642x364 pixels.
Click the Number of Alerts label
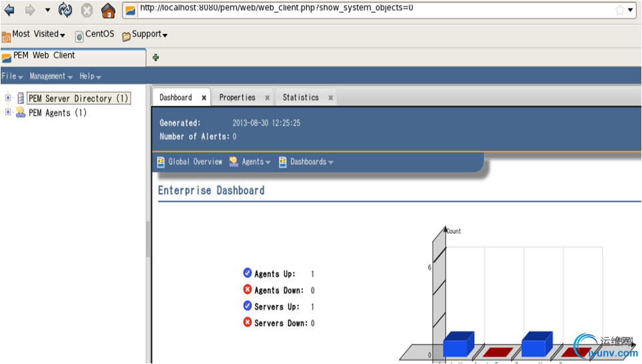point(194,136)
